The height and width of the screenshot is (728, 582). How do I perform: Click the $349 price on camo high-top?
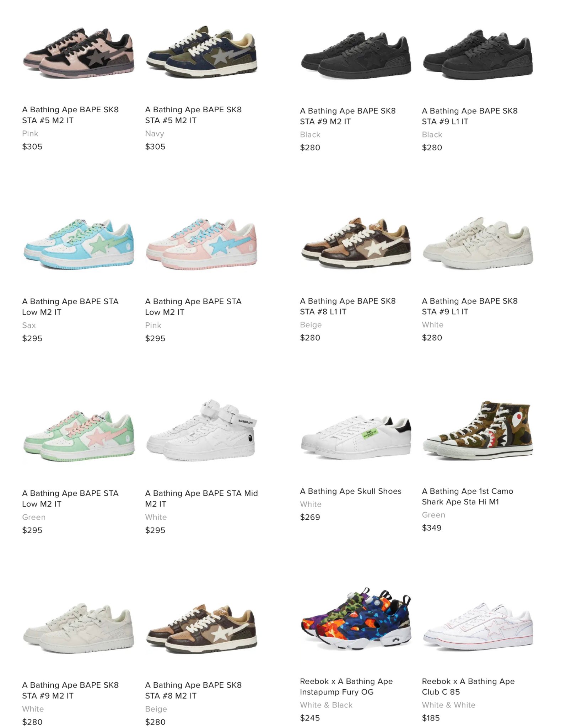click(432, 528)
